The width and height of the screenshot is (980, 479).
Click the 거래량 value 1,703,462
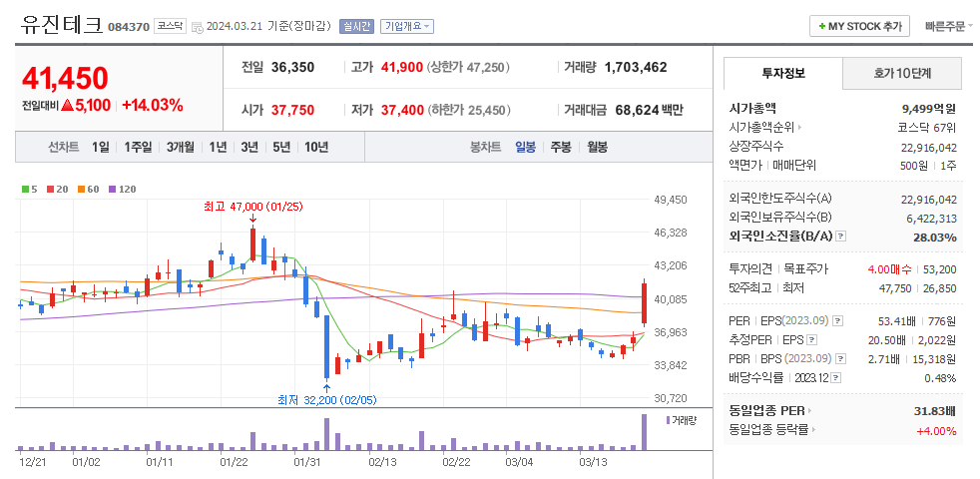(637, 68)
